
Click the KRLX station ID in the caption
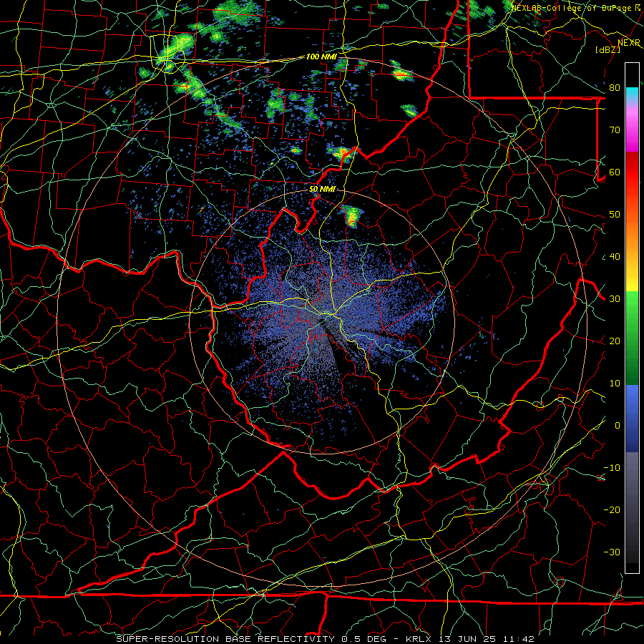click(419, 639)
